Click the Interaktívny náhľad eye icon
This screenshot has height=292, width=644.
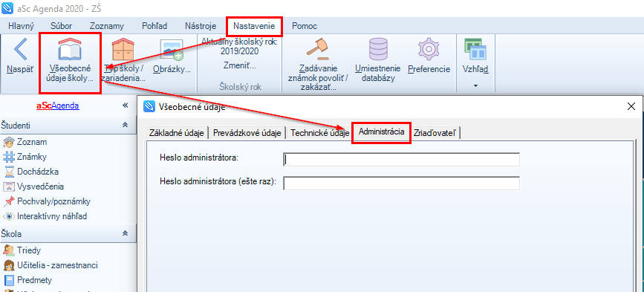[x=9, y=216]
